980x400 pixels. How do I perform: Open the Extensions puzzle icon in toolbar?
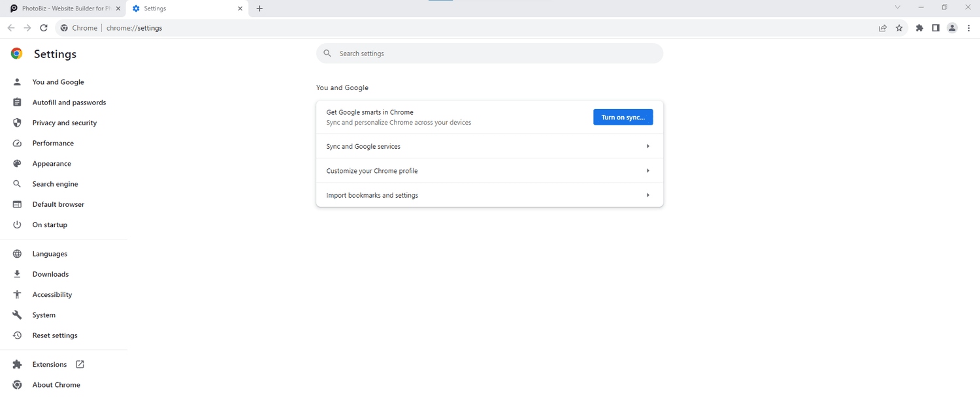919,28
